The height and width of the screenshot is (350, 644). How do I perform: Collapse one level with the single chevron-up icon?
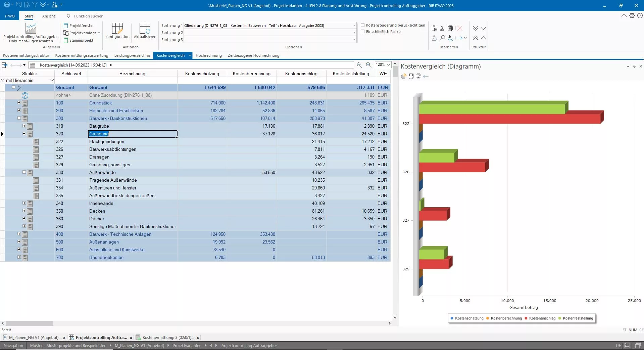click(483, 38)
